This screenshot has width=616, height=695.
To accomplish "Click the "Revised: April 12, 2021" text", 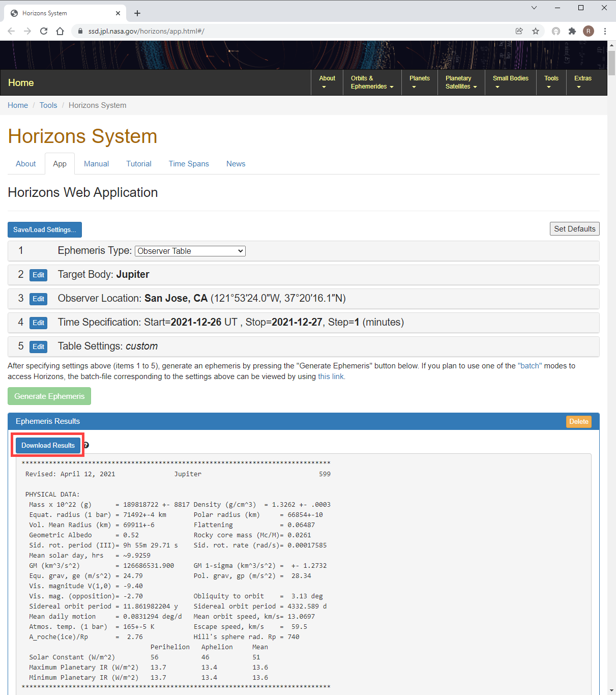I will pos(70,474).
